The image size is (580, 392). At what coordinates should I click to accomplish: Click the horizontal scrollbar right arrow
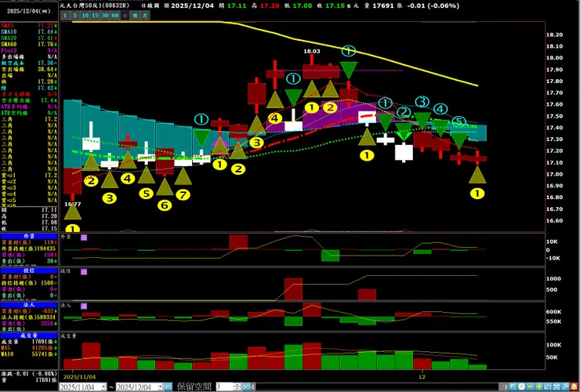click(x=506, y=387)
